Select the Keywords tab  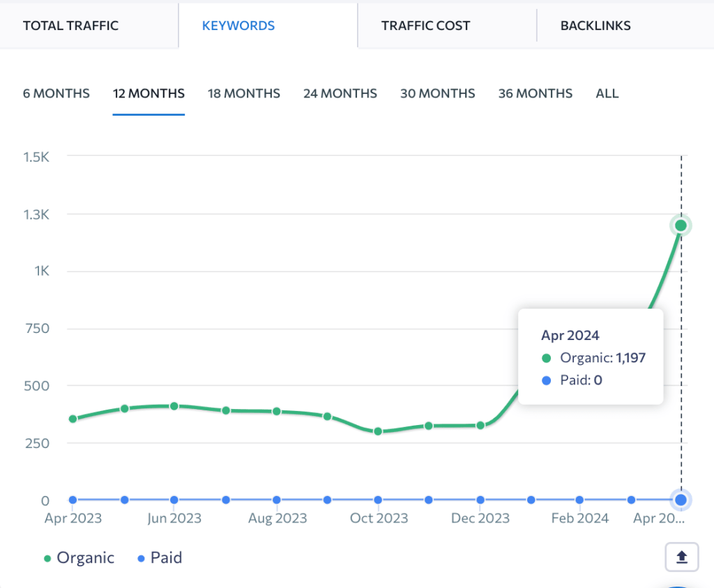pos(238,26)
